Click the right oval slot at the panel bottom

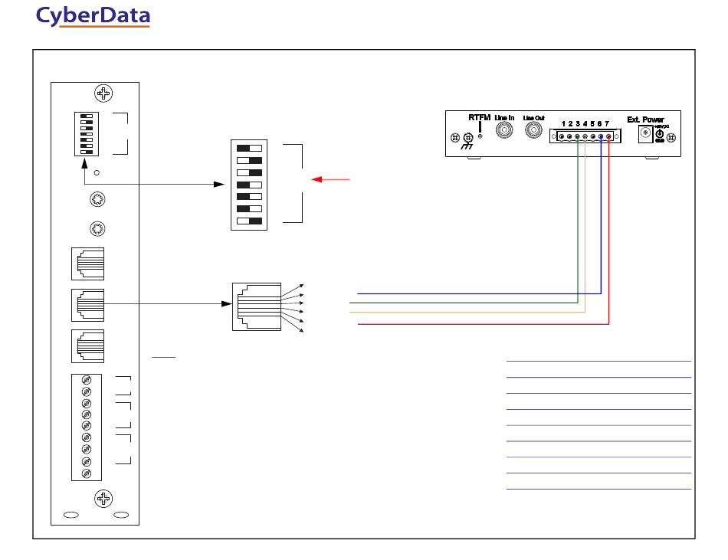tap(121, 515)
